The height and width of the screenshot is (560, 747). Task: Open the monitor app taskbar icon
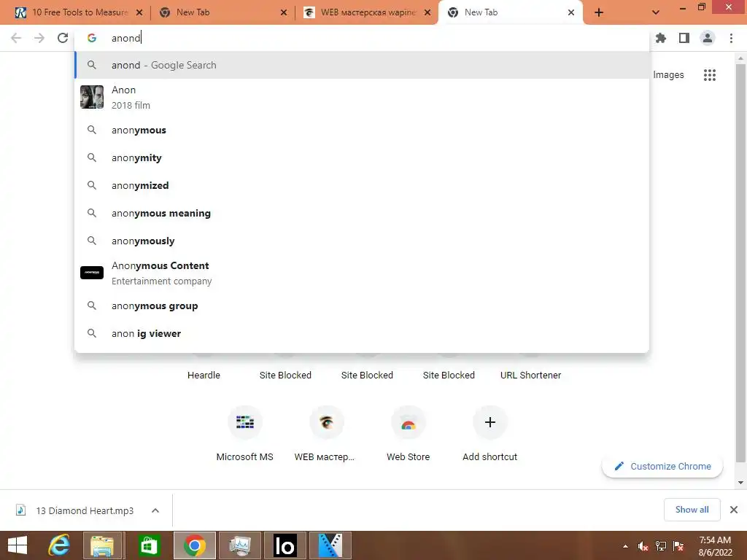(239, 545)
